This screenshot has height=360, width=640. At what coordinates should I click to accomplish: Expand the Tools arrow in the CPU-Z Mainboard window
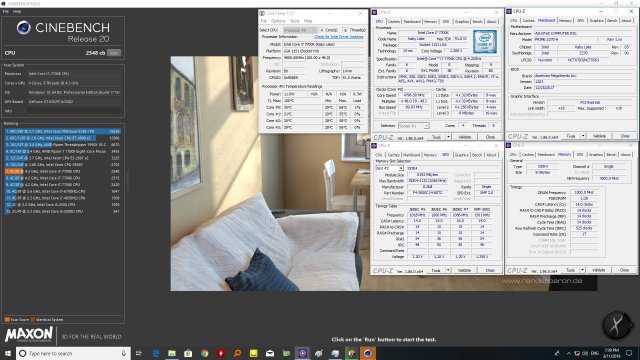pos(583,136)
